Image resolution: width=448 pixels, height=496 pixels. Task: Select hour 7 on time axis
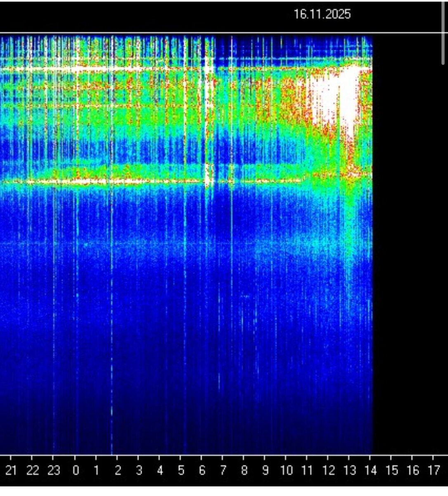pyautogui.click(x=223, y=470)
